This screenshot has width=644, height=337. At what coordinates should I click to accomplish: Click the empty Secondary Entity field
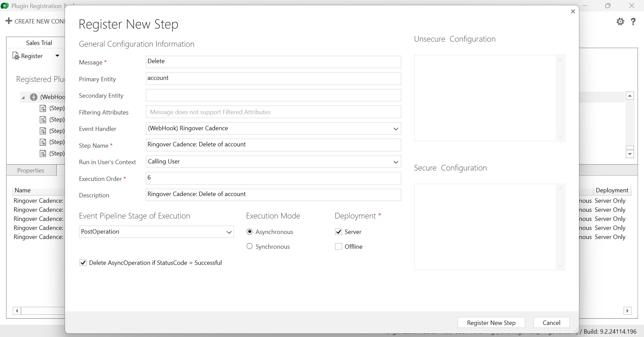(x=273, y=95)
